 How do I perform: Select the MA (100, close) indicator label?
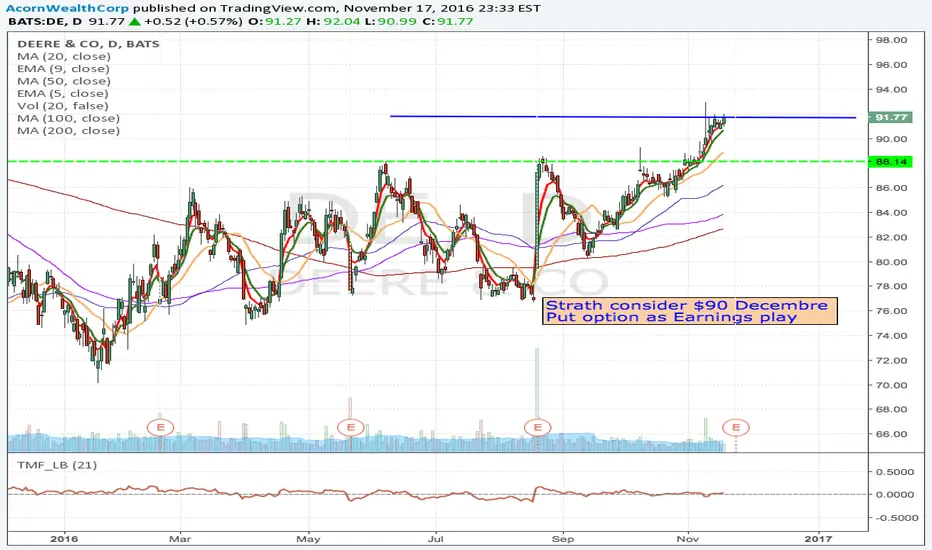[68, 118]
